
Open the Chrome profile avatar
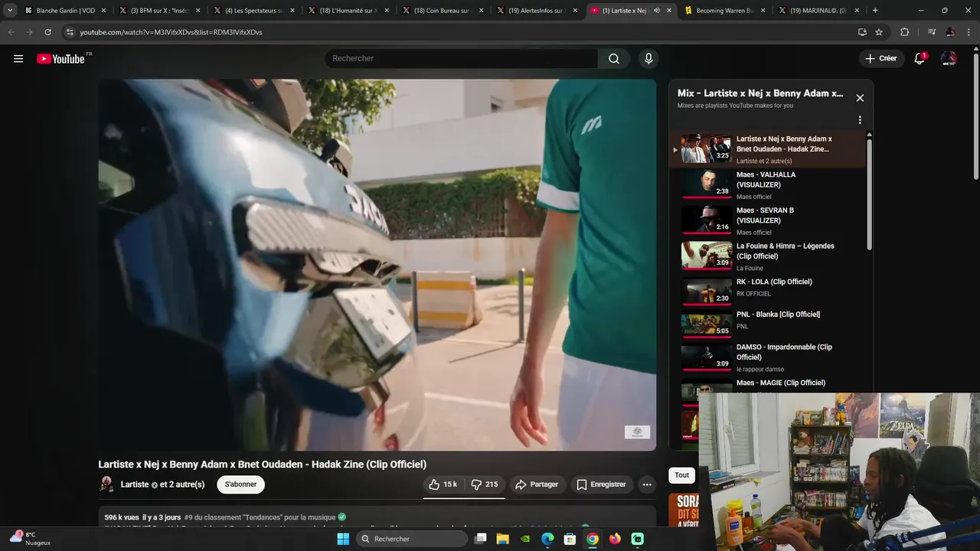coord(950,32)
